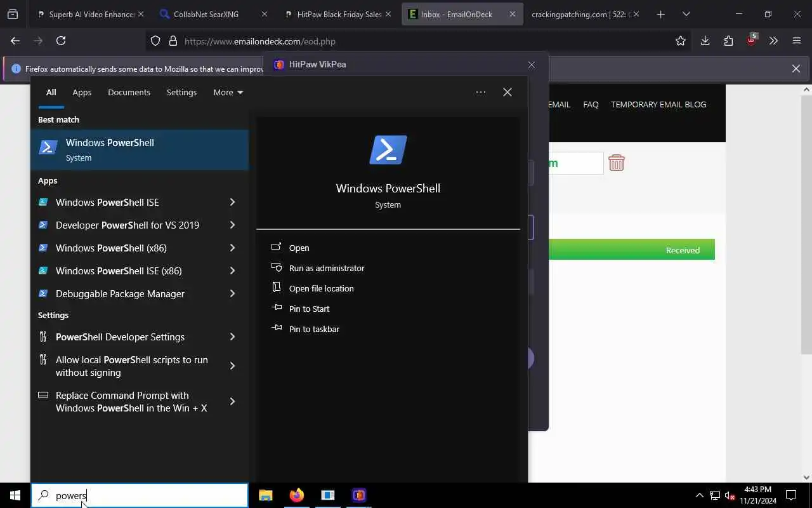Click the Windows PowerShell ISE app icon
This screenshot has height=508, width=812.
43,202
